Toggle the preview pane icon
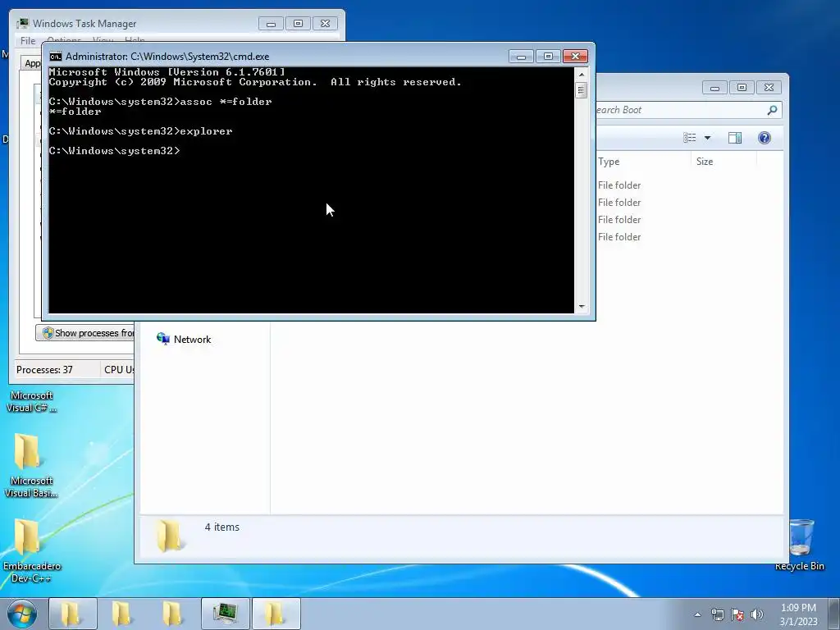 (735, 138)
